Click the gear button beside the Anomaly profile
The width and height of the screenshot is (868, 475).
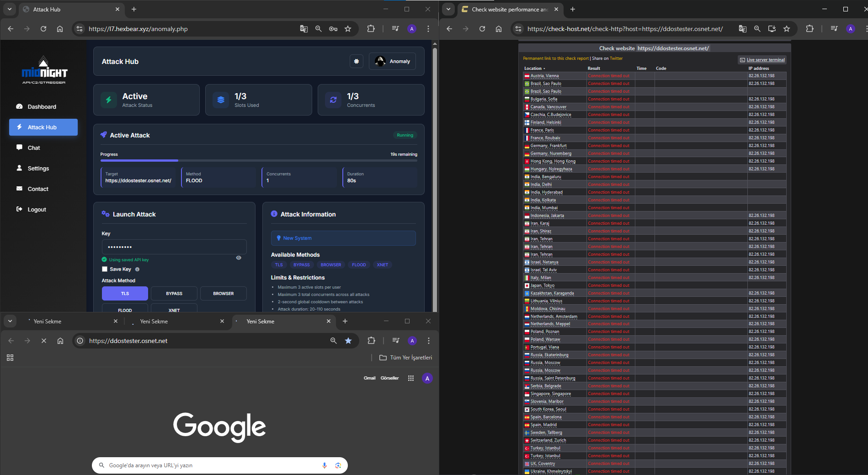pyautogui.click(x=357, y=61)
